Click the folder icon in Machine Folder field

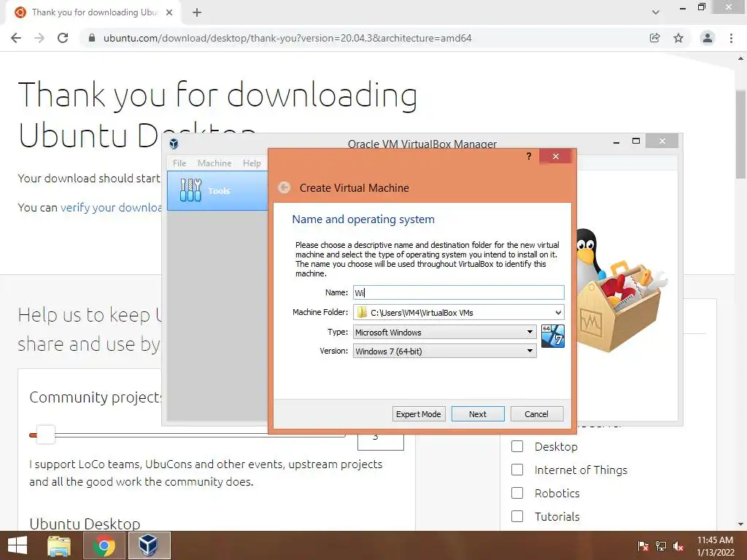[362, 312]
